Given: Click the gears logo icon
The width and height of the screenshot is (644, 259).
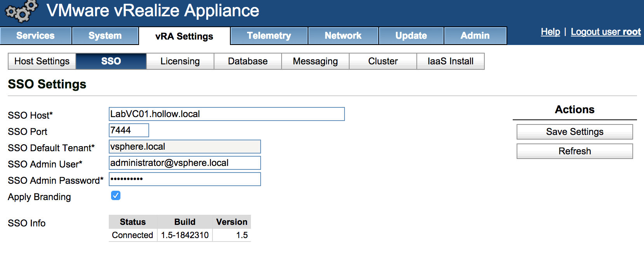Looking at the screenshot, I should 21,11.
